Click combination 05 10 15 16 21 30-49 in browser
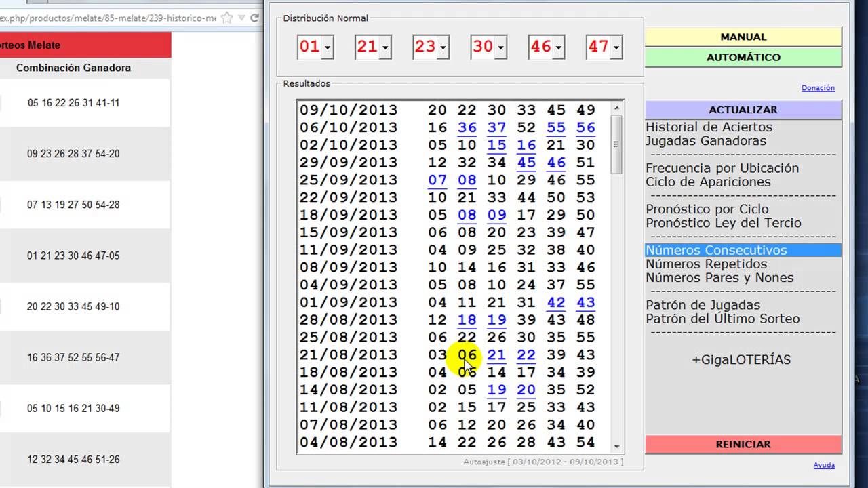Image resolution: width=868 pixels, height=488 pixels. coord(73,408)
